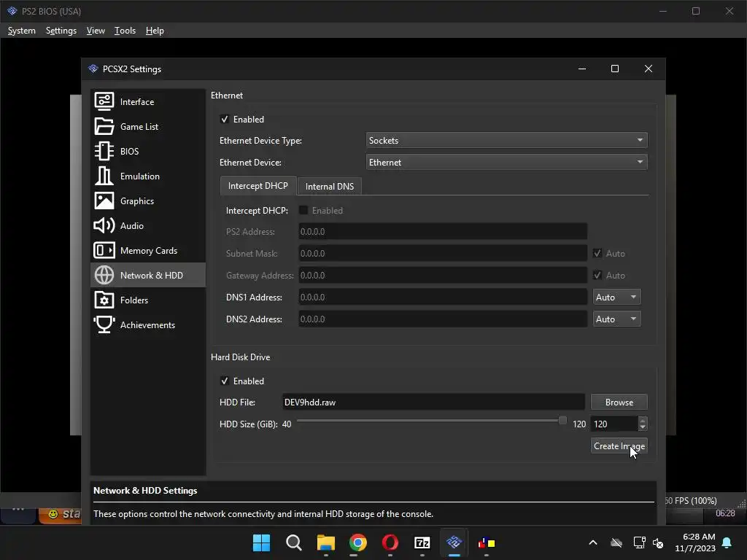The height and width of the screenshot is (560, 747).
Task: Click the Create Image button
Action: coord(619,446)
